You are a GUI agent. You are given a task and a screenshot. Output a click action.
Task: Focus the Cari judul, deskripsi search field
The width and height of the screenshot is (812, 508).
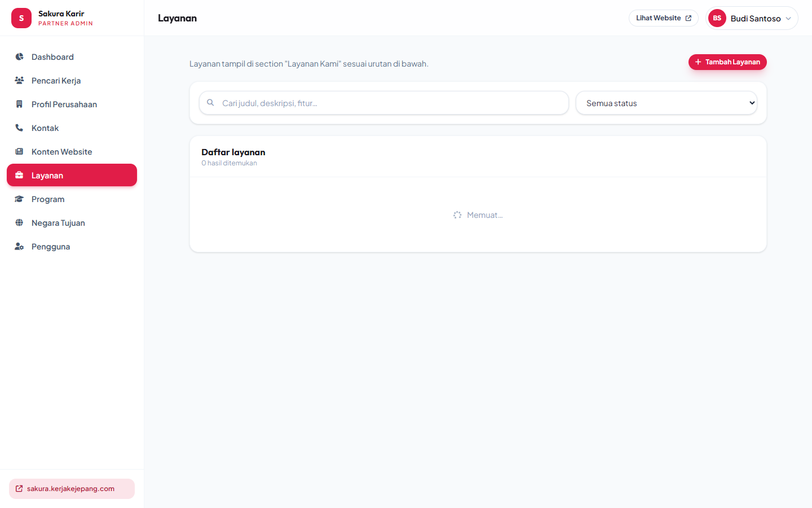pyautogui.click(x=384, y=103)
